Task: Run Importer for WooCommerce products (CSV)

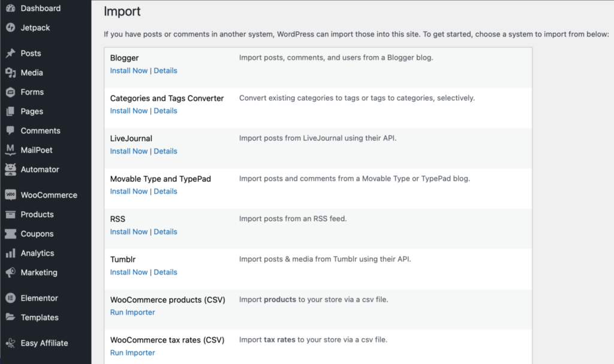Action: click(133, 312)
